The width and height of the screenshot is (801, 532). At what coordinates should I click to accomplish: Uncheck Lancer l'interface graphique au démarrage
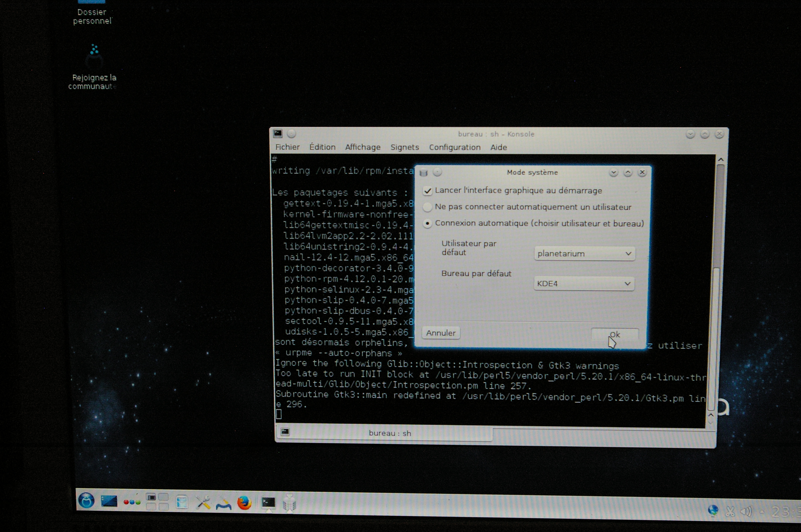[x=427, y=191]
